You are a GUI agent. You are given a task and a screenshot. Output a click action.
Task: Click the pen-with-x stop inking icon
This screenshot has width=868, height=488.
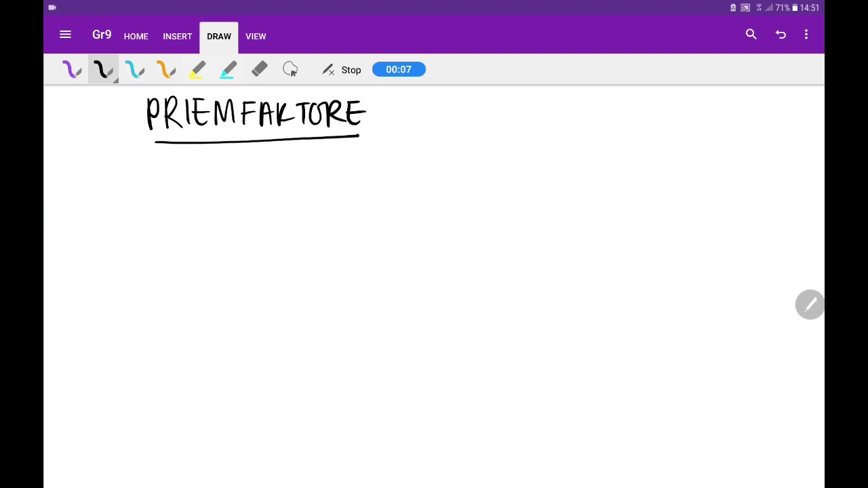(328, 69)
